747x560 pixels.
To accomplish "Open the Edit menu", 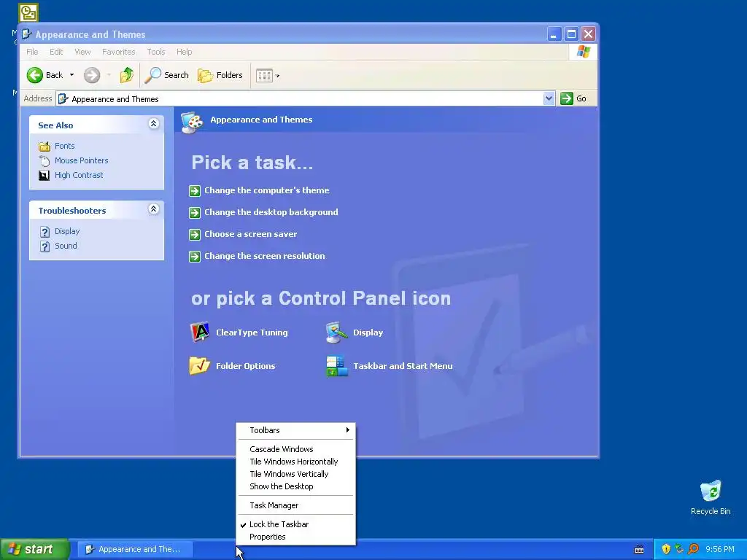I will pos(56,52).
